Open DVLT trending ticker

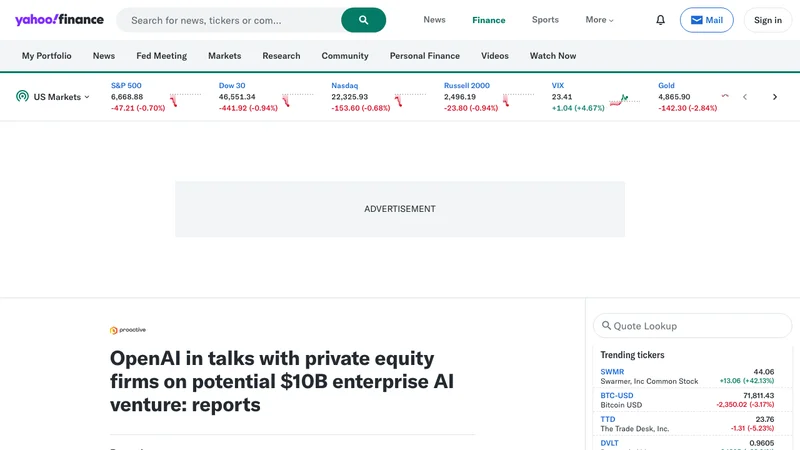[609, 443]
